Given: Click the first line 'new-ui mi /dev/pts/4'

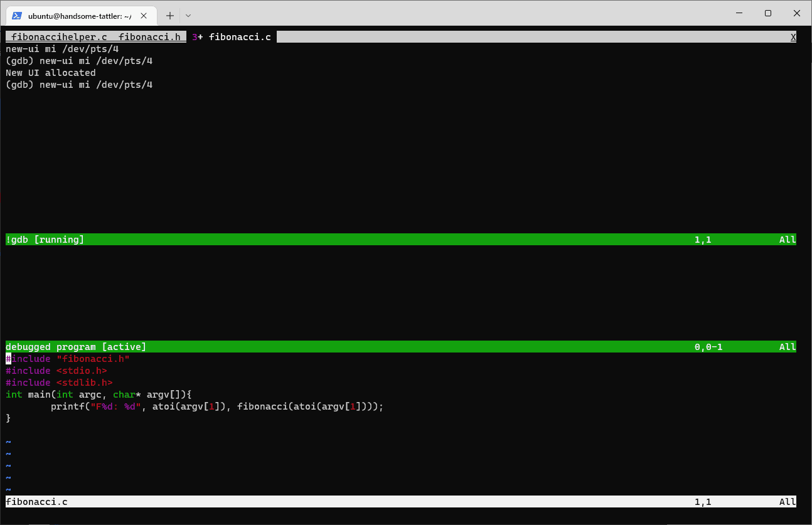Looking at the screenshot, I should click(62, 49).
